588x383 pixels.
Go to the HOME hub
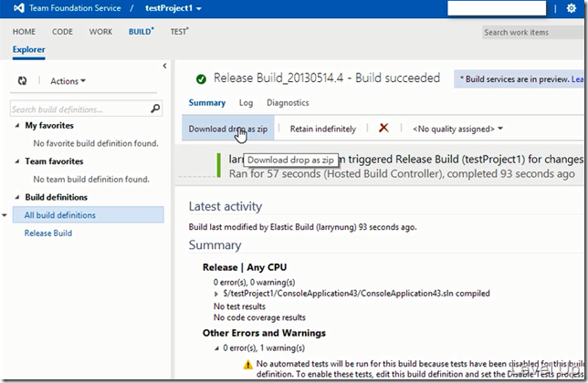point(24,32)
